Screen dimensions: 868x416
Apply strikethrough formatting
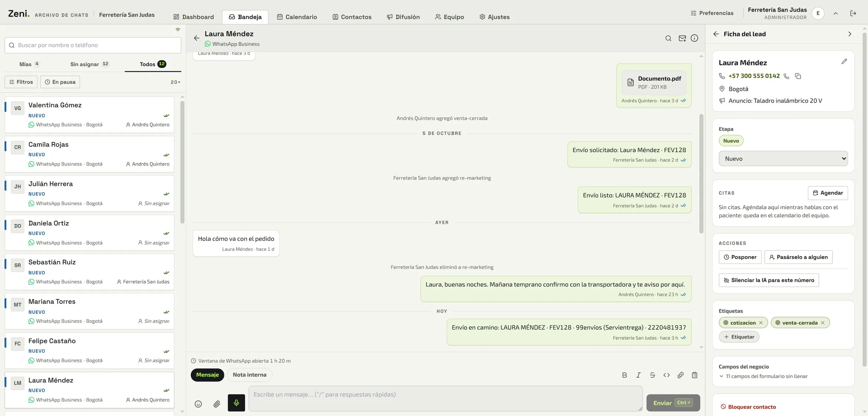coord(652,375)
